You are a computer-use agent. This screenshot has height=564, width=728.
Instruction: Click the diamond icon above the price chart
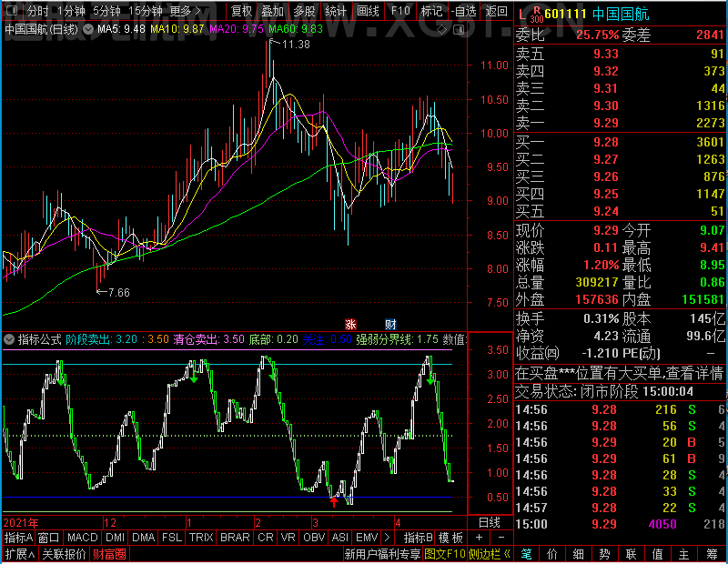(x=442, y=30)
